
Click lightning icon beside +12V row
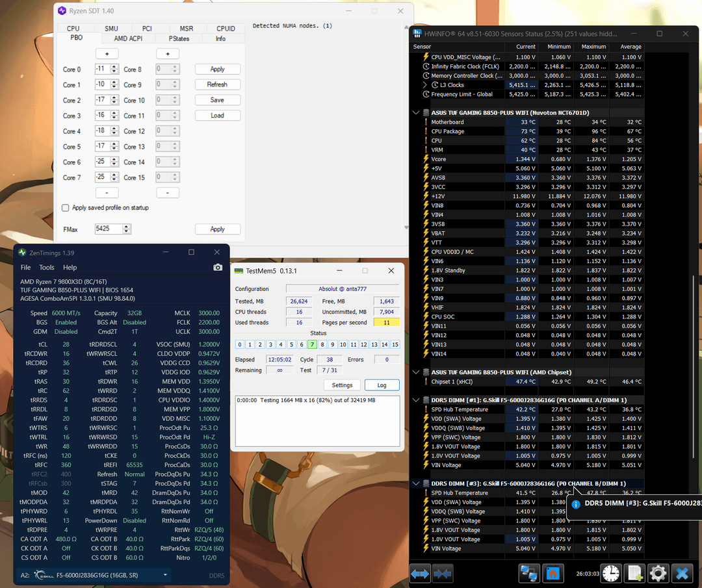426,196
